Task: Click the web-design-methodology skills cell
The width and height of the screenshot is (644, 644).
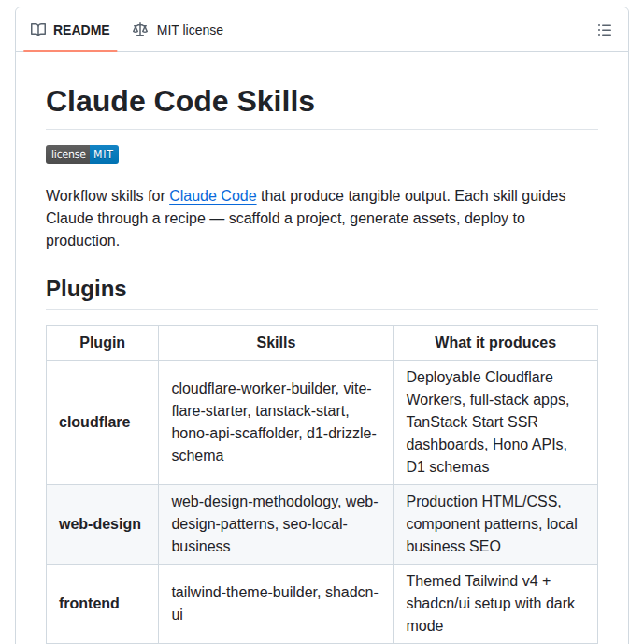Action: tap(276, 524)
